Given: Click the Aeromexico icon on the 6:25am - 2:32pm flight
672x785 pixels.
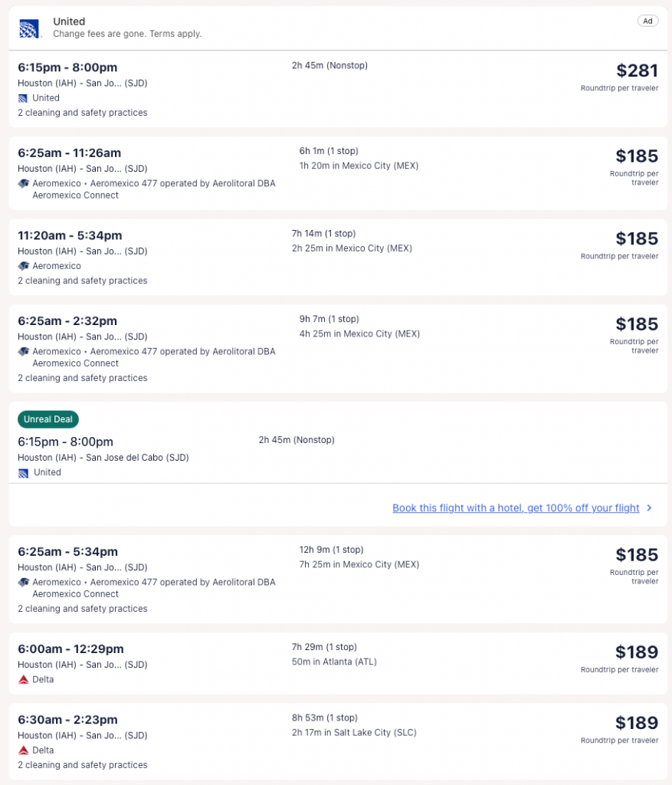Looking at the screenshot, I should coord(24,352).
